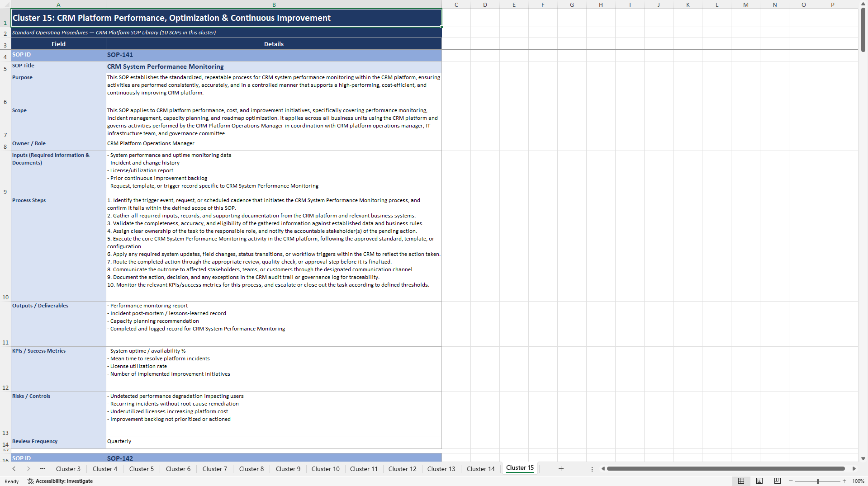Select the Review Frequency label cell
The image size is (868, 486).
[58, 443]
